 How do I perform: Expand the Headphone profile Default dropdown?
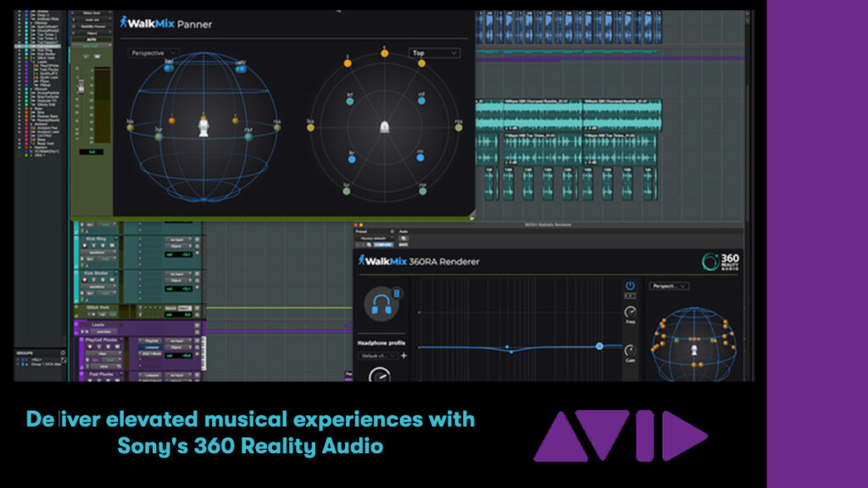pos(376,356)
